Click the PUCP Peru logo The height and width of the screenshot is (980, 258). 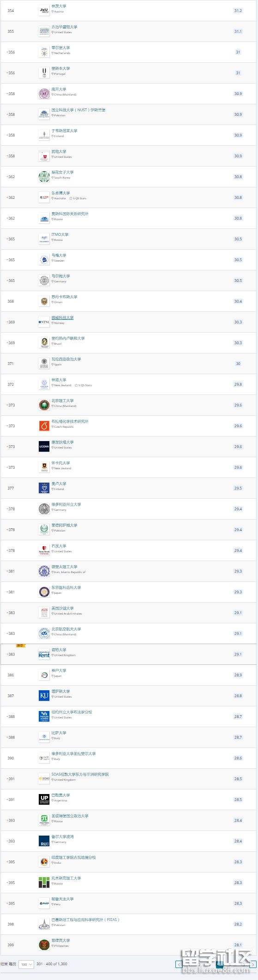click(44, 903)
